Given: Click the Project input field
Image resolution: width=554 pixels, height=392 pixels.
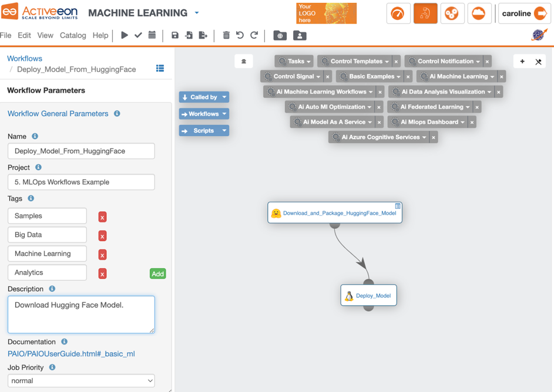Looking at the screenshot, I should [x=81, y=182].
